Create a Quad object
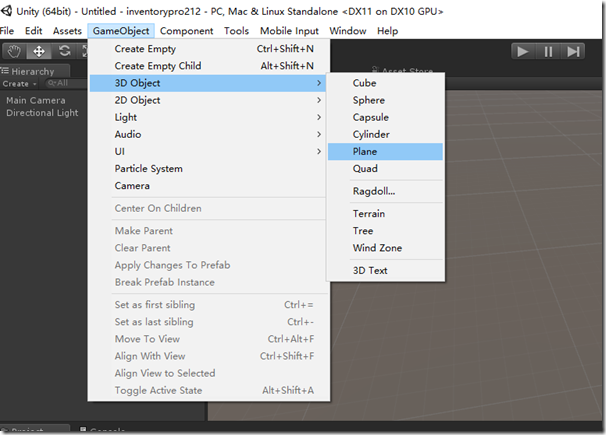Screen dimensions: 606x435 (385, 169)
